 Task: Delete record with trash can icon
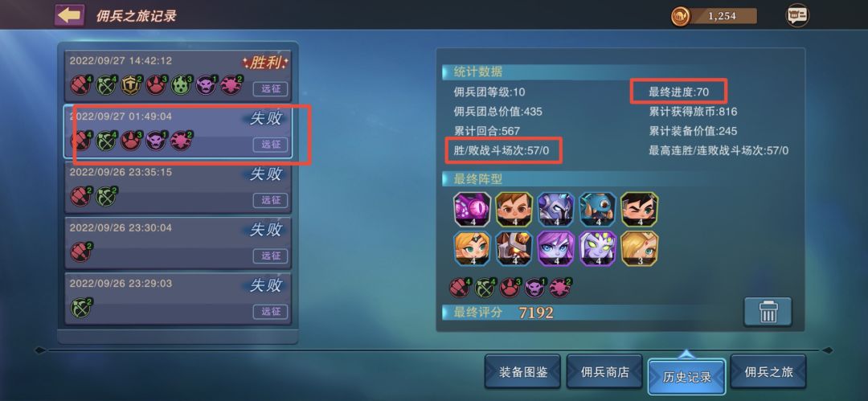tap(768, 312)
